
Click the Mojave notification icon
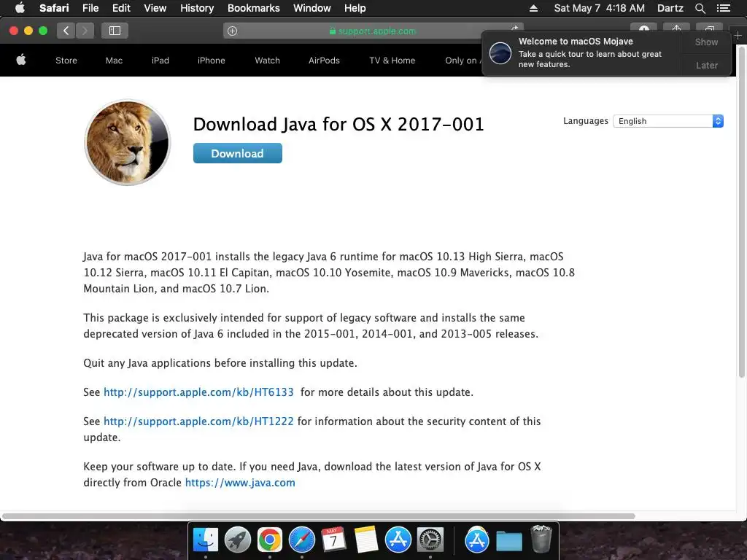(500, 52)
